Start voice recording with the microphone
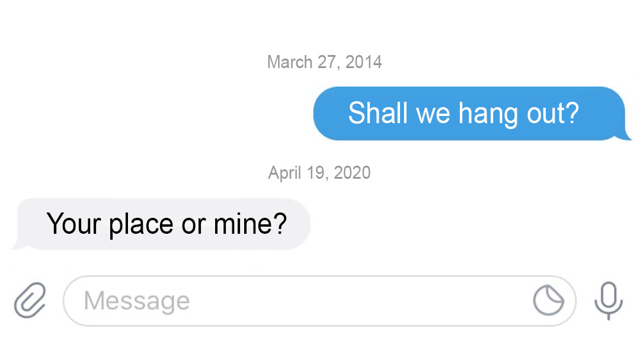Image resolution: width=640 pixels, height=364 pixels. 608,301
